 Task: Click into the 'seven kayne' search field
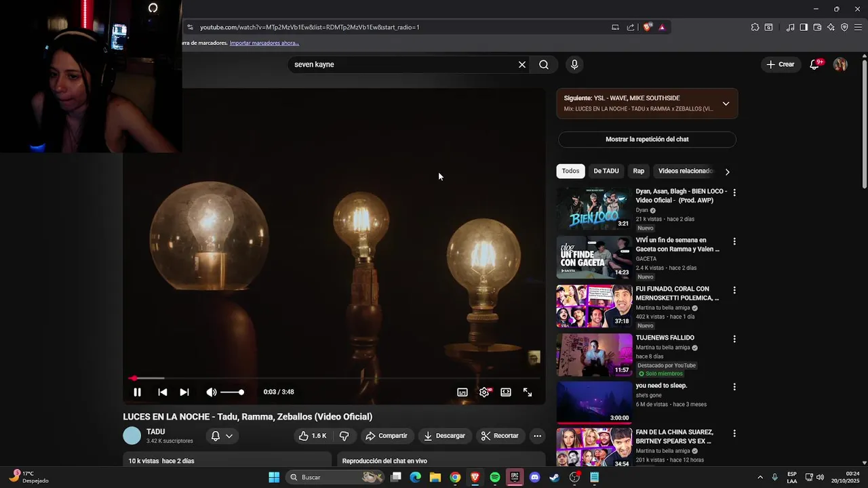(403, 64)
